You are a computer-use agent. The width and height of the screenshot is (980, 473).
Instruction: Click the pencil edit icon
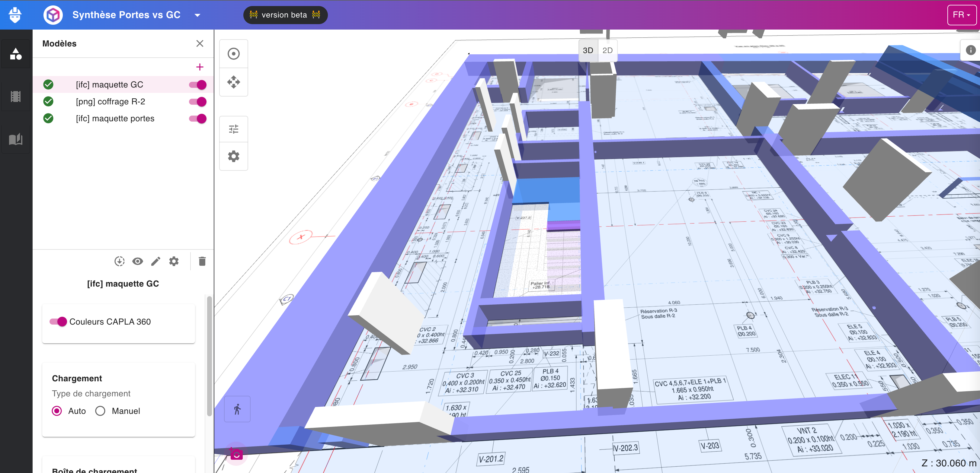(x=155, y=261)
